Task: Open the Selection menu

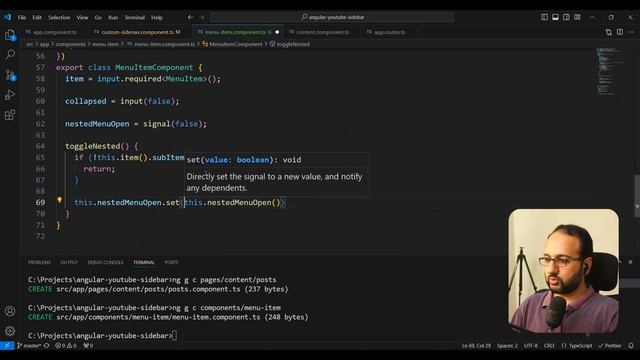Action: tap(59, 18)
